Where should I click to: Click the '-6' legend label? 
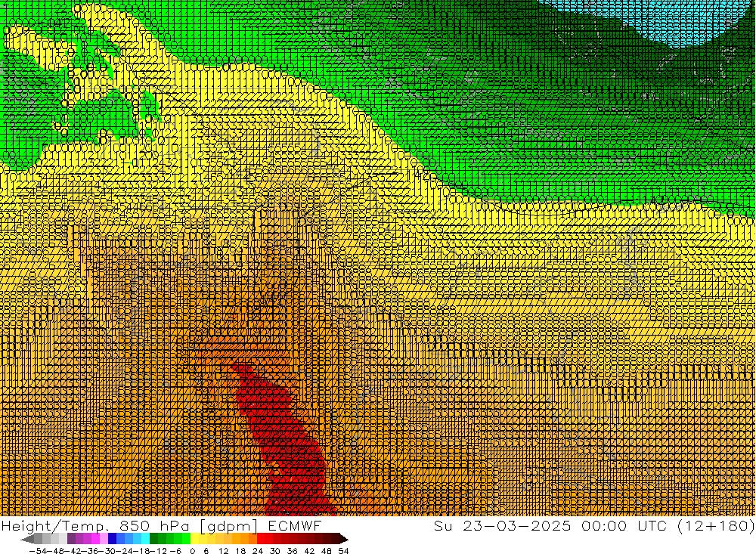click(x=175, y=550)
